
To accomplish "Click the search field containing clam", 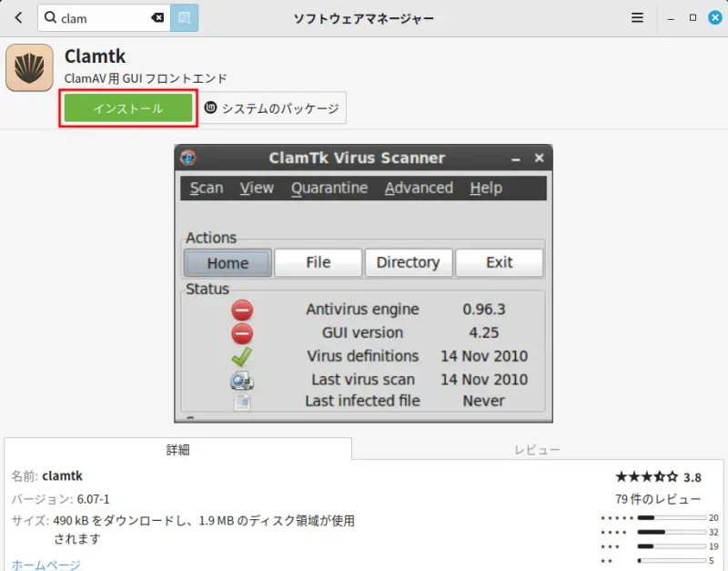I will (104, 18).
